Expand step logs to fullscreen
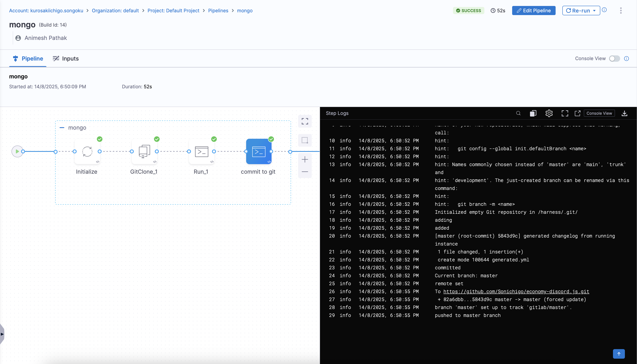This screenshot has height=364, width=637. coord(565,113)
